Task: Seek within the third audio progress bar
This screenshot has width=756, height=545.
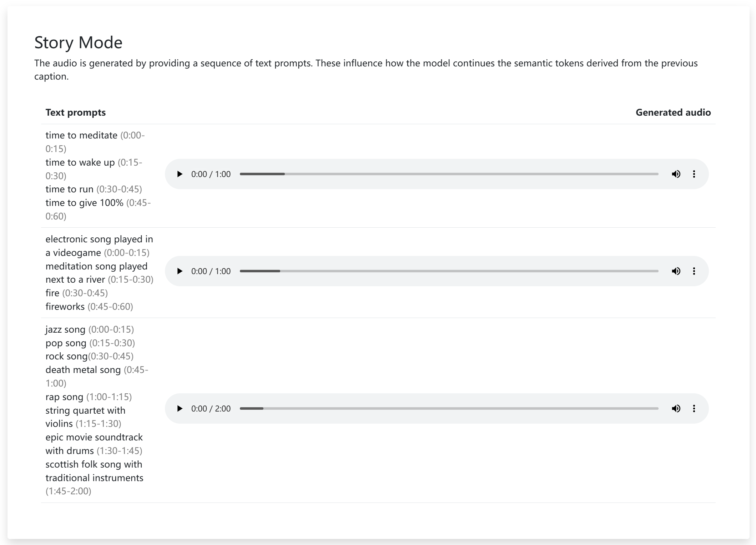Action: pyautogui.click(x=449, y=409)
